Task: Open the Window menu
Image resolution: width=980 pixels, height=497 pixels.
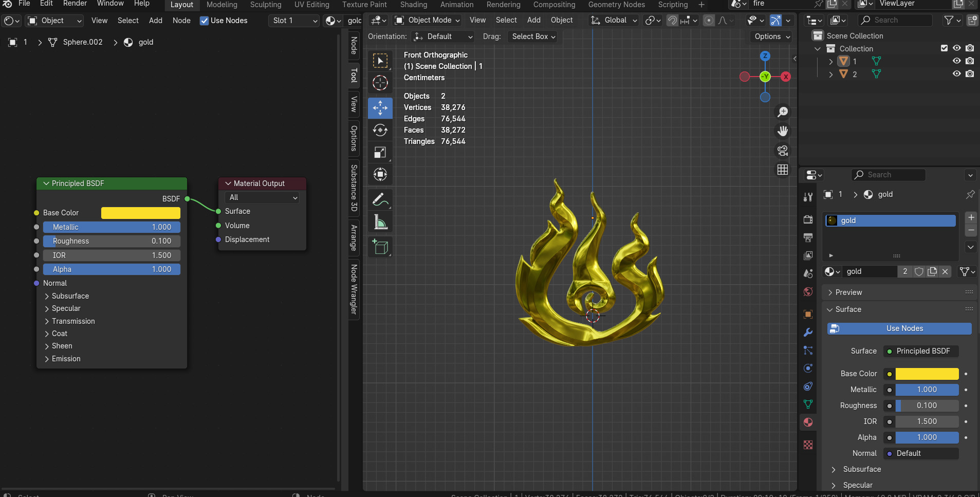Action: (110, 4)
